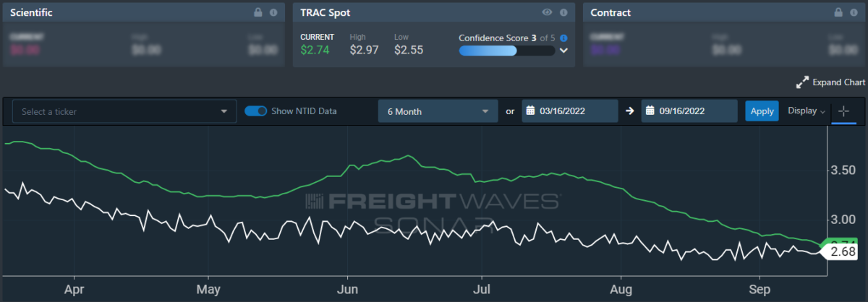Click the Confidence Score info icon
The height and width of the screenshot is (302, 868).
click(563, 38)
